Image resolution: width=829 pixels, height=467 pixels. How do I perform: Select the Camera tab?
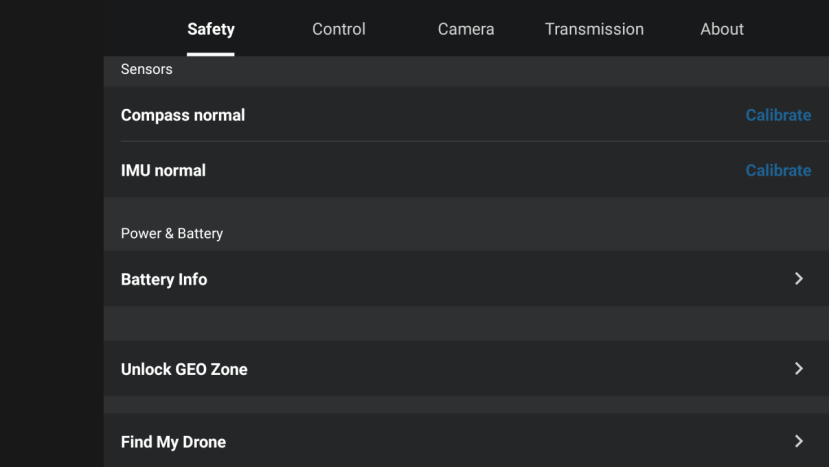pyautogui.click(x=466, y=29)
